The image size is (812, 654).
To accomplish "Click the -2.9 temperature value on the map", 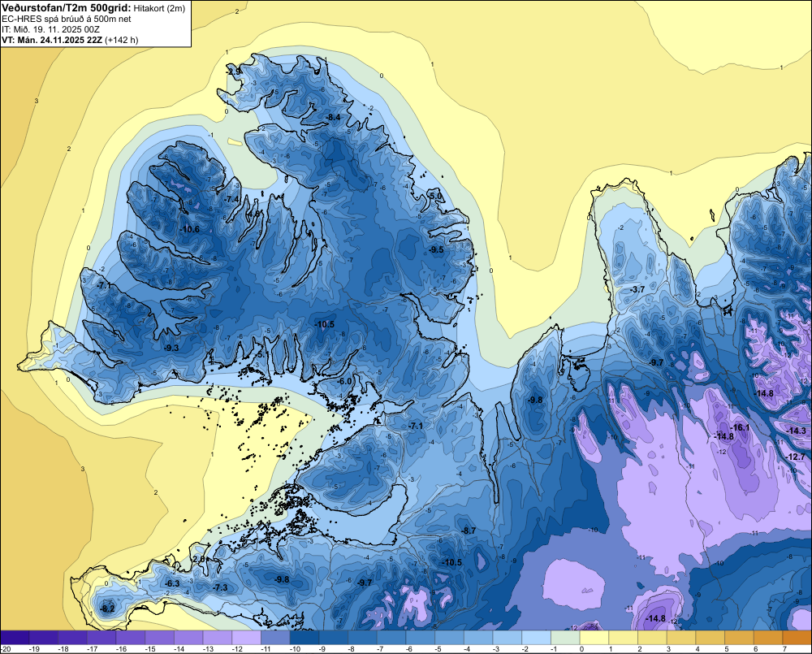I will (x=234, y=71).
